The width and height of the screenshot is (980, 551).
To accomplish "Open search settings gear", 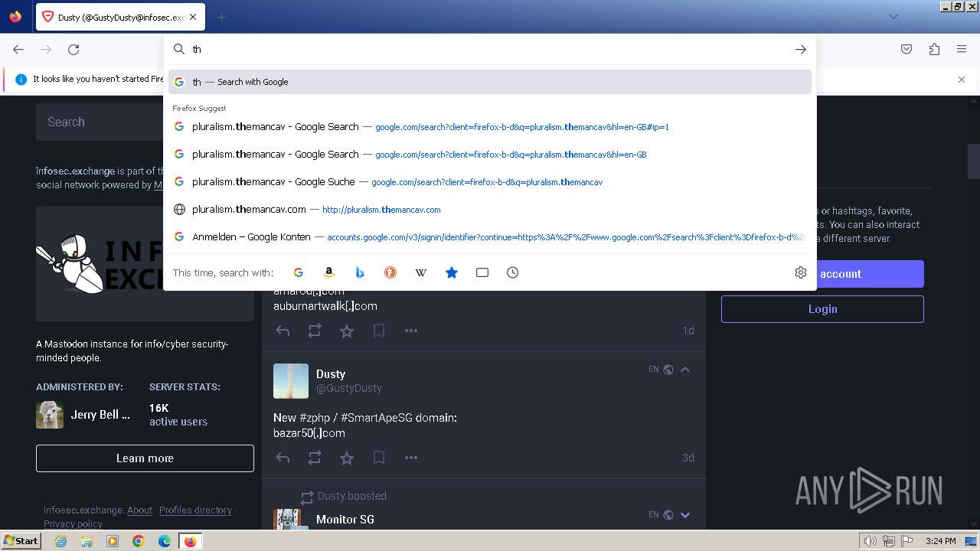I will pyautogui.click(x=801, y=272).
